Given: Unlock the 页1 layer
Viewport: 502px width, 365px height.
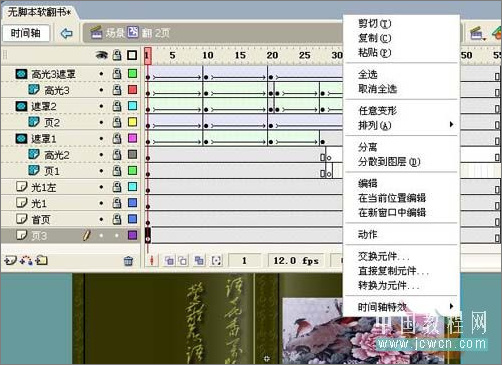Looking at the screenshot, I should click(117, 171).
